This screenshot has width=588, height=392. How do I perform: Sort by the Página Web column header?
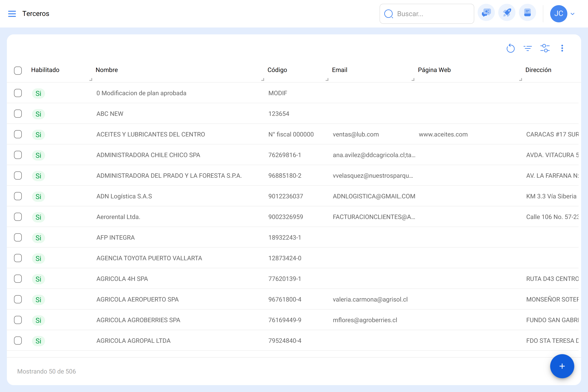pyautogui.click(x=434, y=70)
